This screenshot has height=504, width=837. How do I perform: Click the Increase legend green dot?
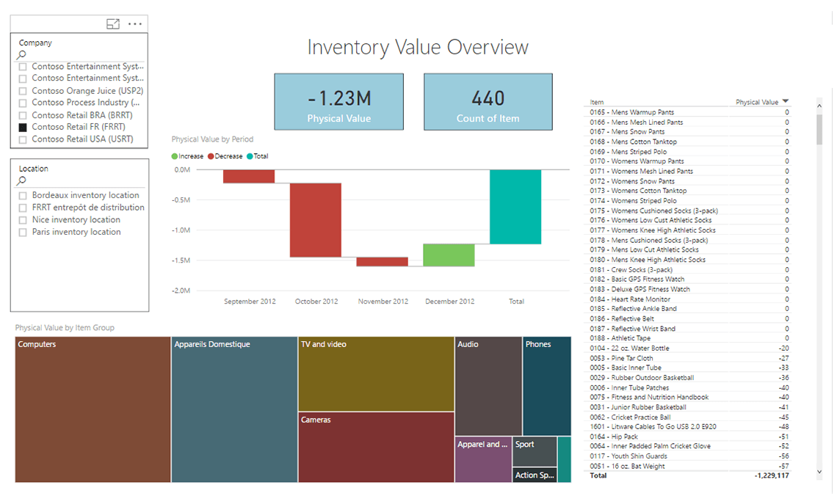175,156
